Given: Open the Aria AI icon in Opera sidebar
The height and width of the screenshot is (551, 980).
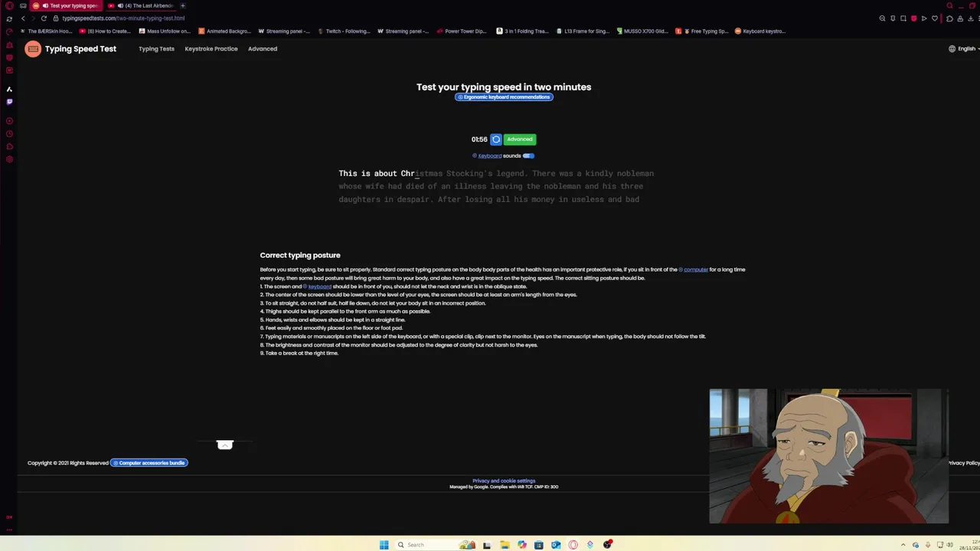Looking at the screenshot, I should click(x=9, y=89).
